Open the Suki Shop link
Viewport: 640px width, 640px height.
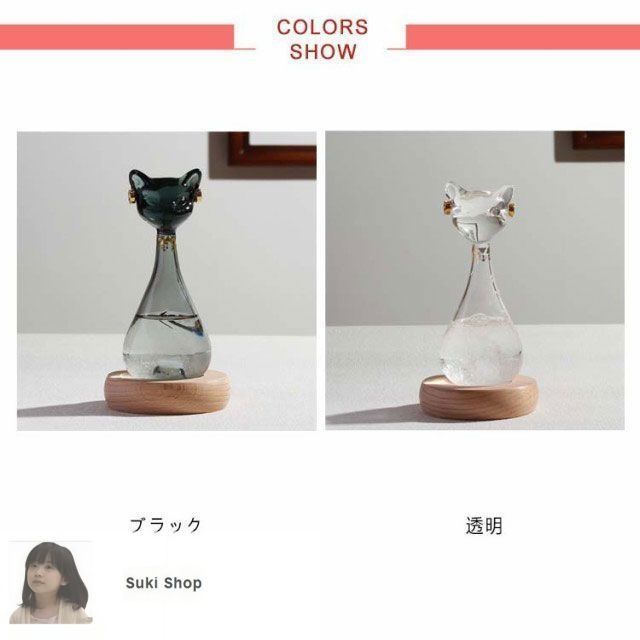point(164,583)
